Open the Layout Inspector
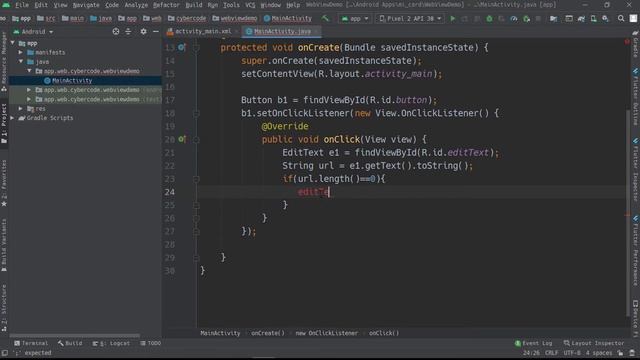640x360 pixels. point(594,343)
